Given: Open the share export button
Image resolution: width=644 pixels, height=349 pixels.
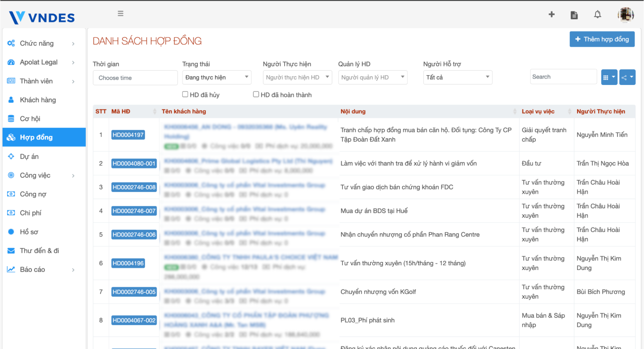Looking at the screenshot, I should 627,77.
